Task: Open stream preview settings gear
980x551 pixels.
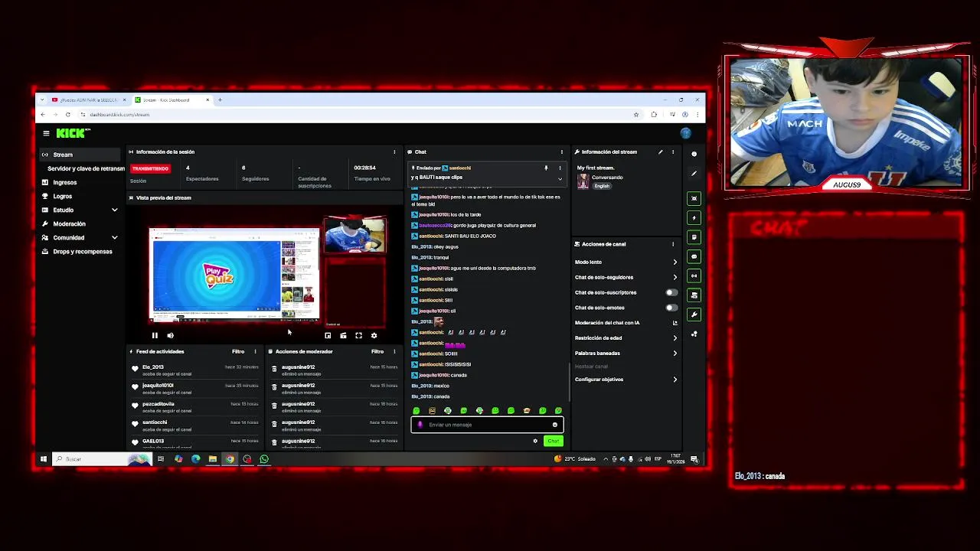Action: [x=374, y=335]
